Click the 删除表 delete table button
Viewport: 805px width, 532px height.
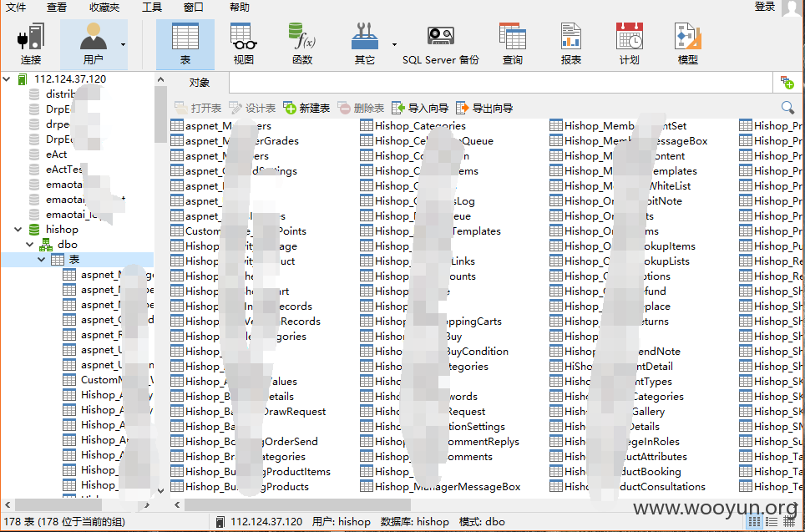point(361,108)
